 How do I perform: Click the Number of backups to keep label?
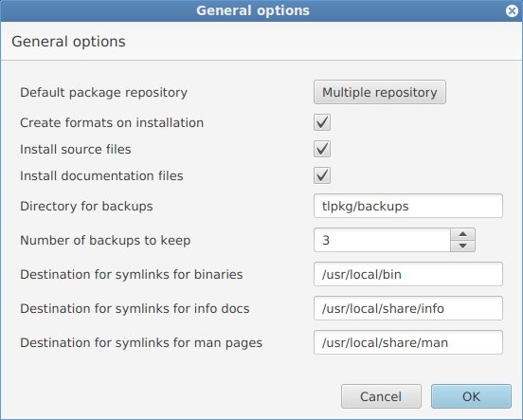(105, 241)
